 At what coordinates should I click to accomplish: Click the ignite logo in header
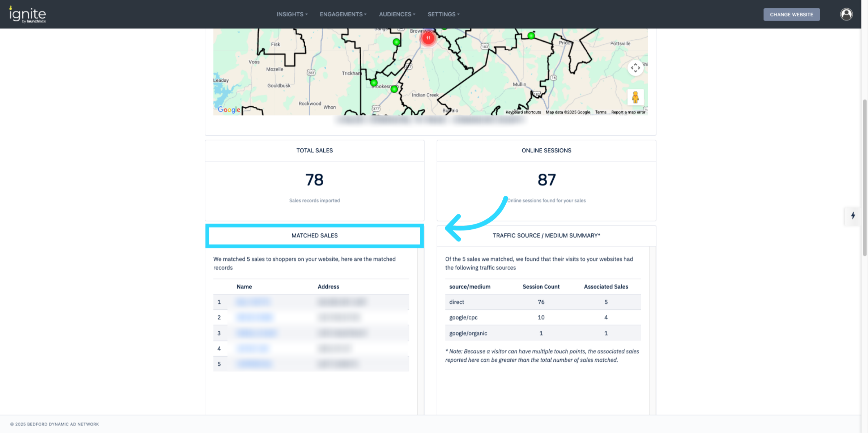click(27, 14)
